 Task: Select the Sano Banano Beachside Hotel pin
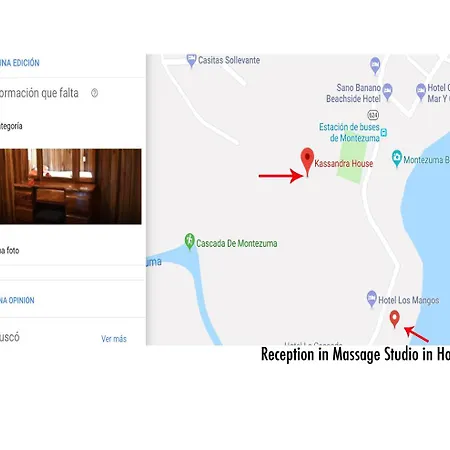387,91
